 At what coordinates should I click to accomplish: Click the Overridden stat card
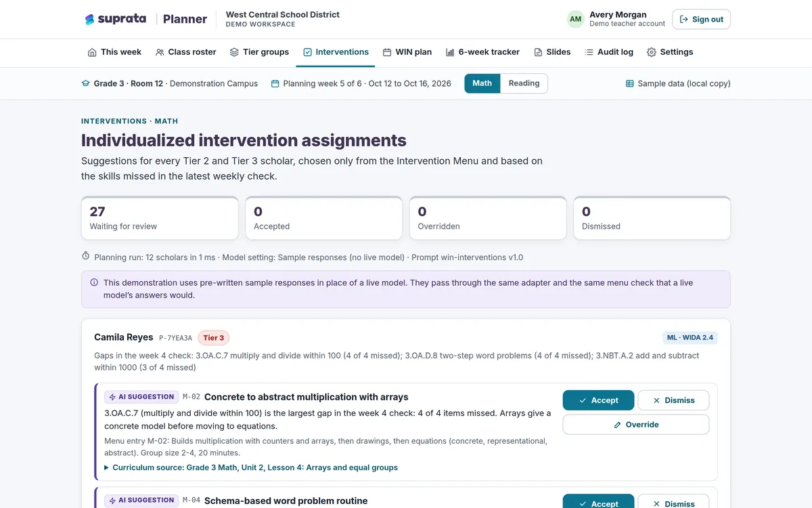click(x=488, y=218)
